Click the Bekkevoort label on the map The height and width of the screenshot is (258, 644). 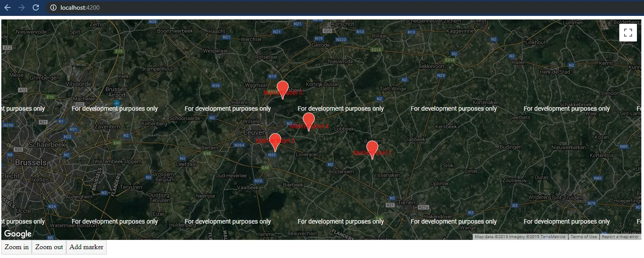tap(431, 66)
